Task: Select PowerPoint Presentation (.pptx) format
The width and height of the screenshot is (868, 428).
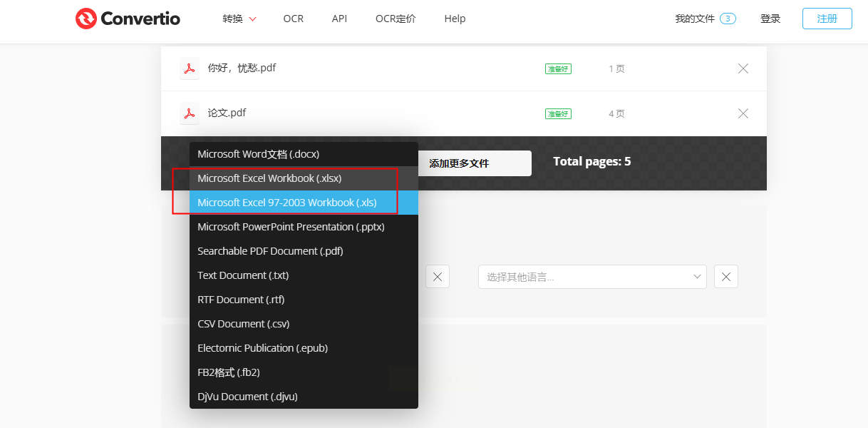Action: [304, 227]
